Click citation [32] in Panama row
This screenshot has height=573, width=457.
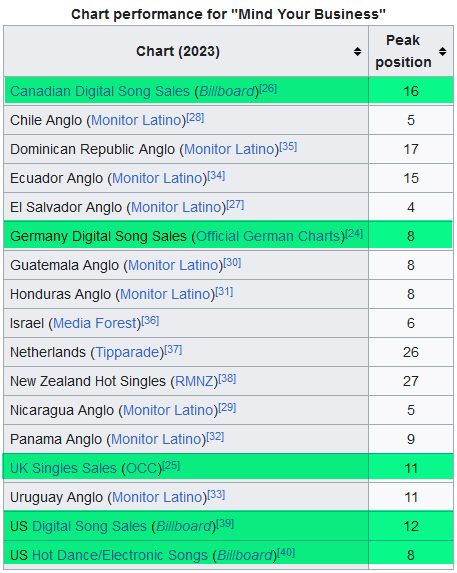point(215,437)
